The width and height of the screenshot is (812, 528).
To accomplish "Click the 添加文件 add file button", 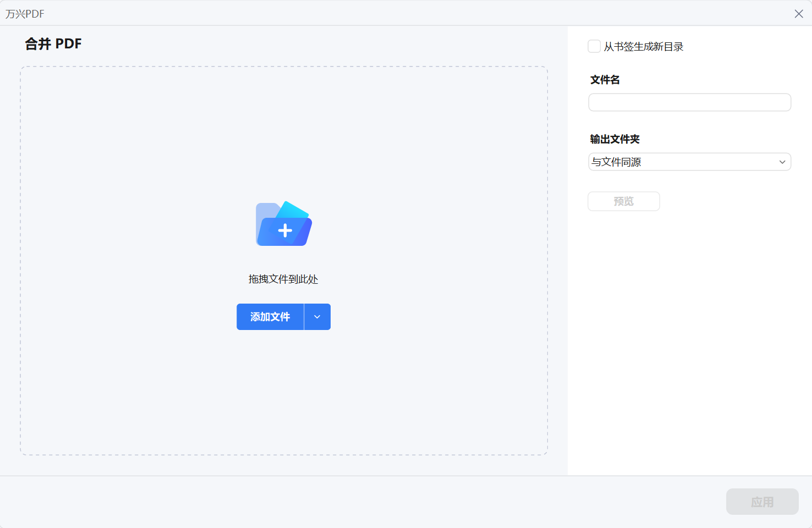I will coord(270,317).
